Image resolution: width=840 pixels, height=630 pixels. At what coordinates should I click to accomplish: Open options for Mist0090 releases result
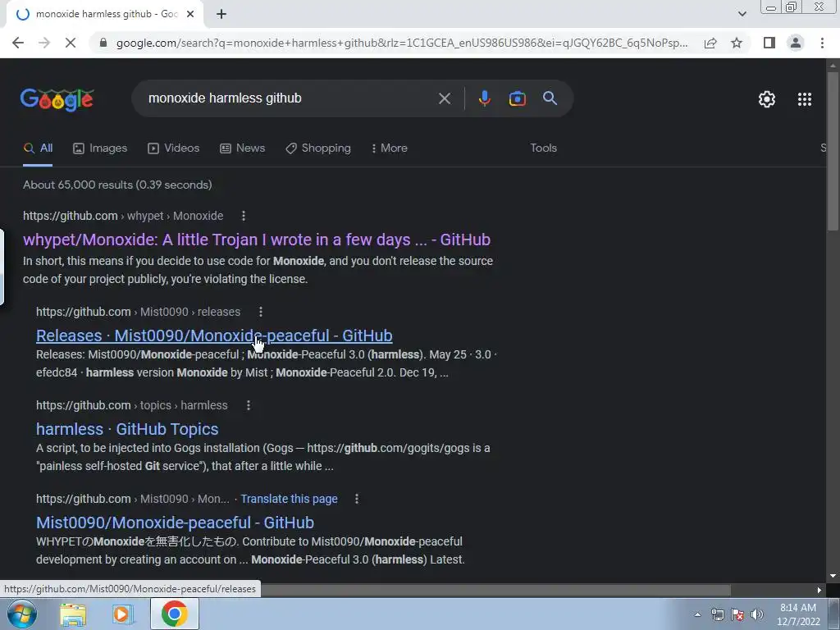point(261,312)
